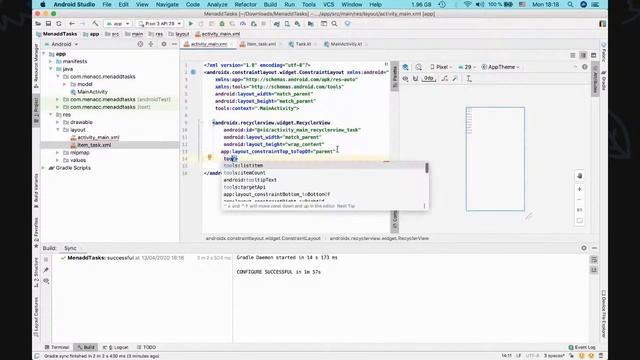Click the Select Opened File target icon
The height and width of the screenshot is (360, 640).
pos(140,44)
